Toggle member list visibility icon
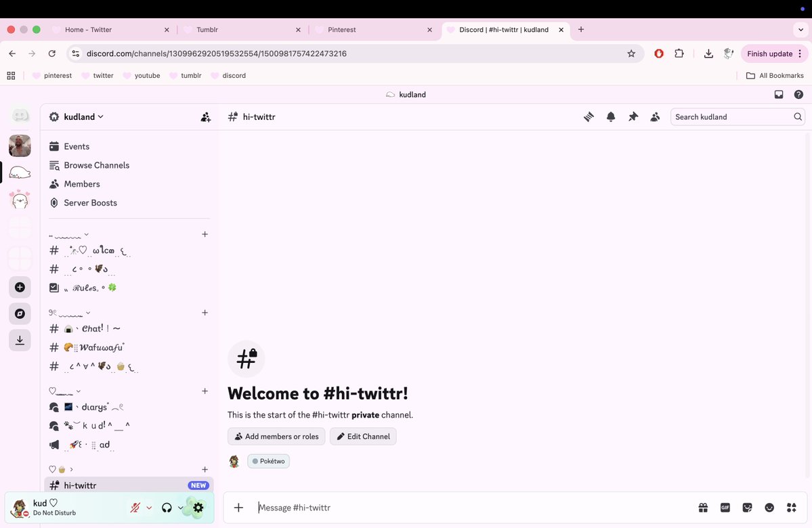The height and width of the screenshot is (528, 812). [x=655, y=117]
